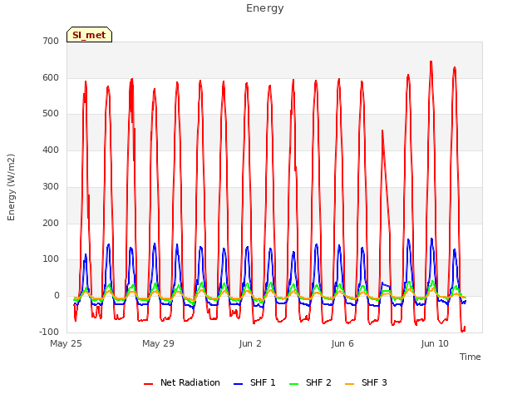532x399 pixels.
Task: Click the blue SHF 1 legend swatch
Action: pos(239,384)
